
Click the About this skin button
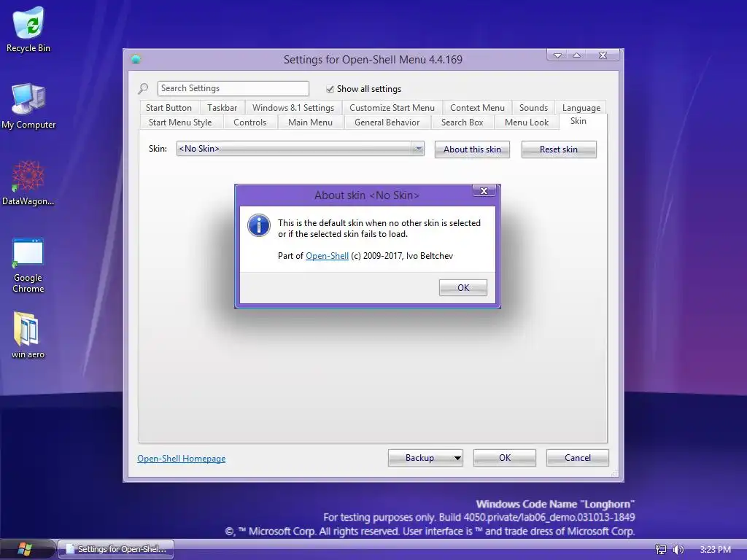(x=472, y=149)
